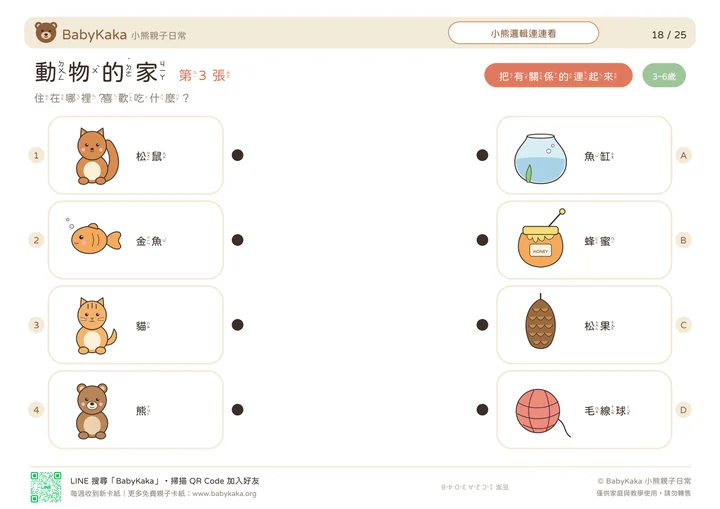Click the pine cone illustration
The width and height of the screenshot is (720, 509).
click(540, 322)
